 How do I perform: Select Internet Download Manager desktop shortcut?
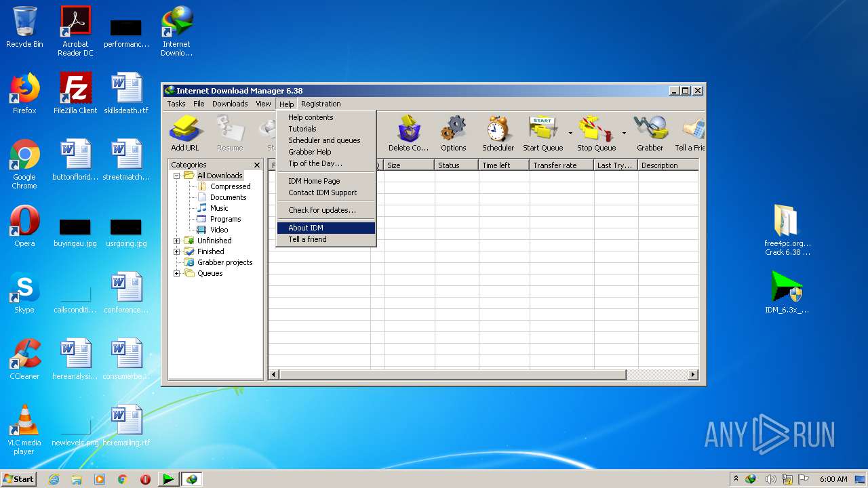(176, 31)
